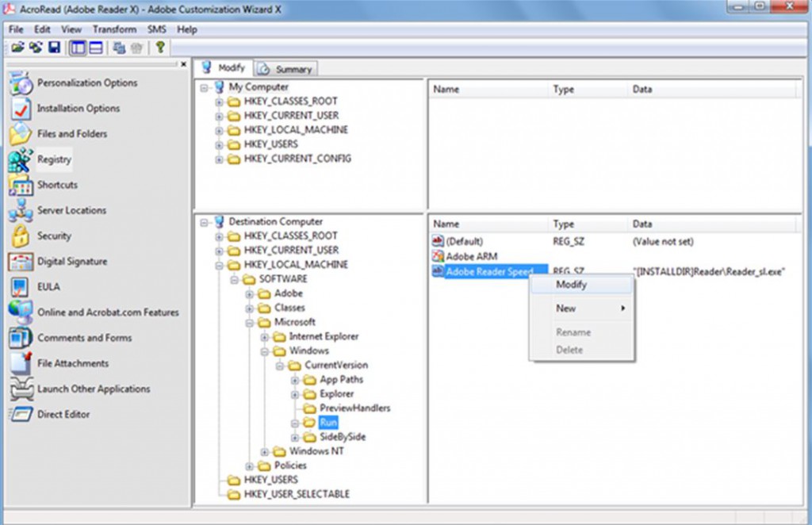
Task: Expand the Adobe key under SOFTWARE
Action: click(249, 294)
